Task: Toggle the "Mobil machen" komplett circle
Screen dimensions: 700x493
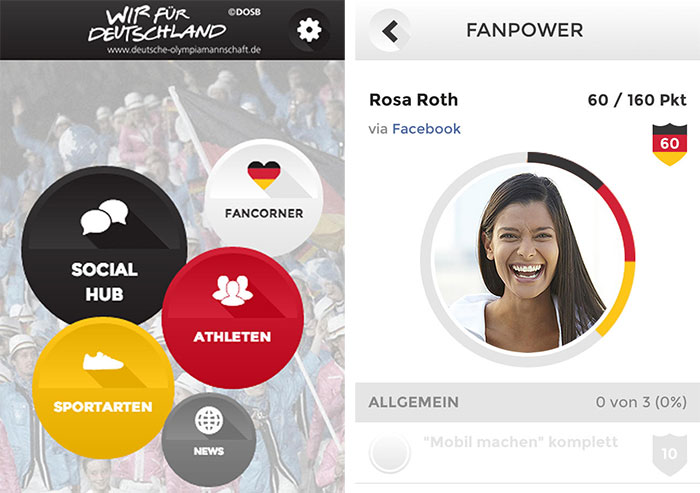Action: point(390,453)
